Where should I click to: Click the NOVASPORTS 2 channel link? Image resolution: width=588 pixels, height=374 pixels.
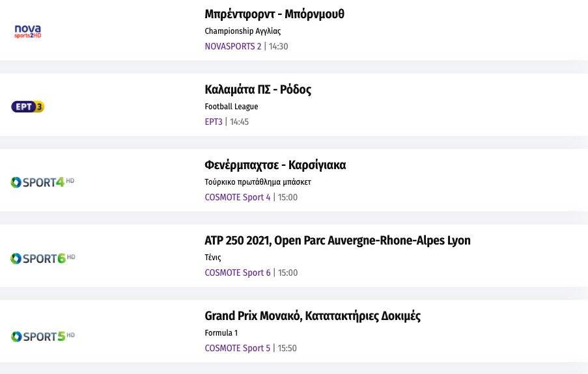click(x=232, y=46)
